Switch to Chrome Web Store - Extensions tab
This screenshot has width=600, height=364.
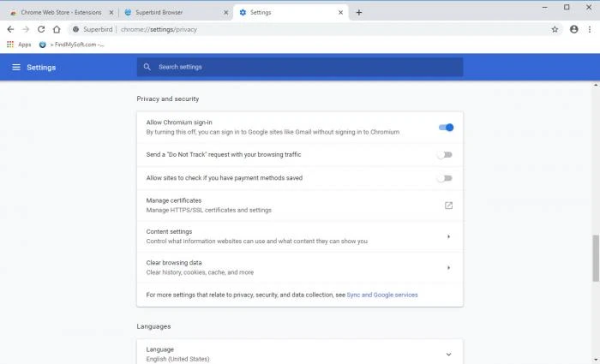61,13
